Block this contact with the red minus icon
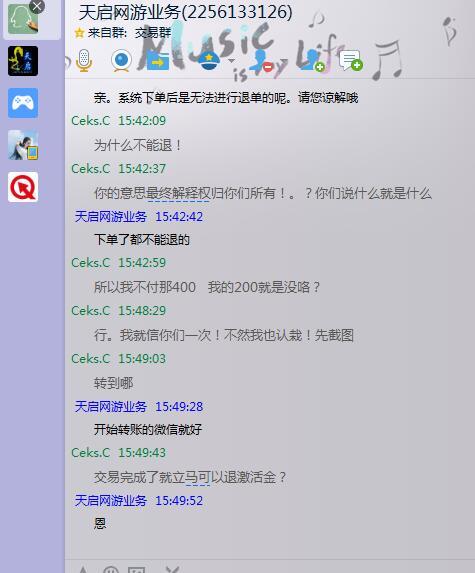This screenshot has height=573, width=475. click(x=264, y=61)
